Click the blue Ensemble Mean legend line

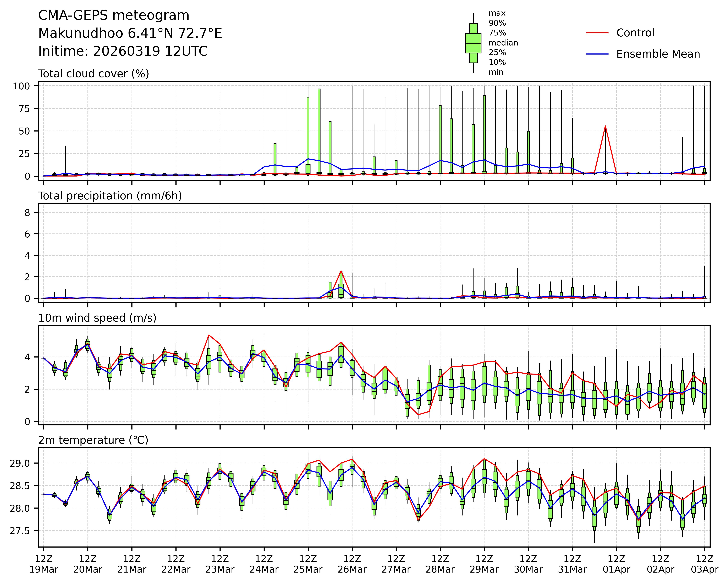click(597, 54)
